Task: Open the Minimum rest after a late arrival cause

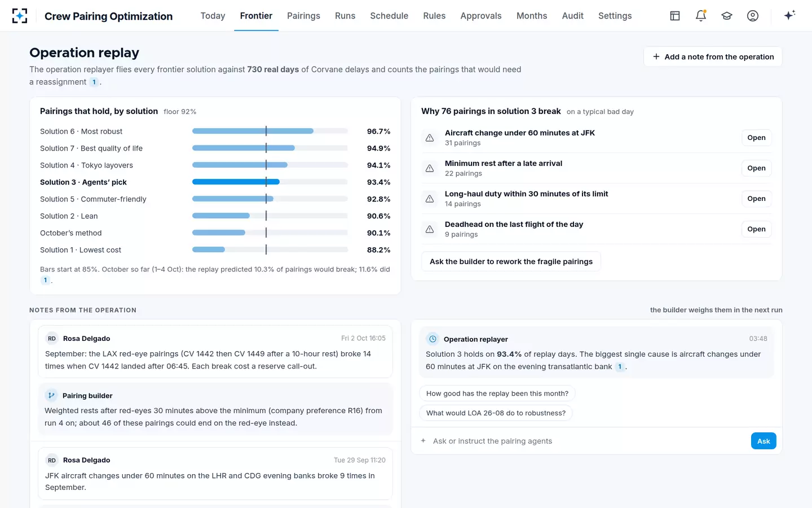Action: (756, 168)
